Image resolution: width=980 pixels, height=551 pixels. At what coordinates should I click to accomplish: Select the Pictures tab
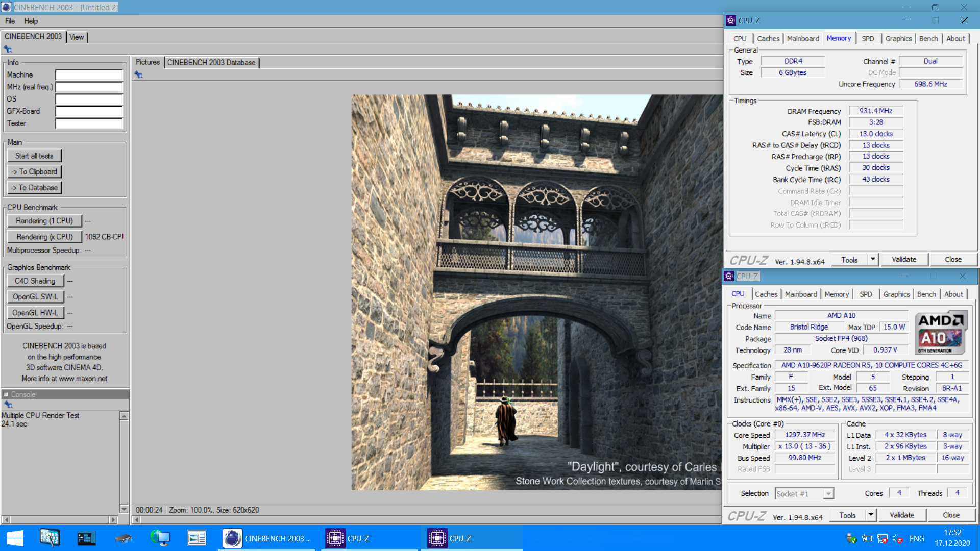[x=148, y=62]
